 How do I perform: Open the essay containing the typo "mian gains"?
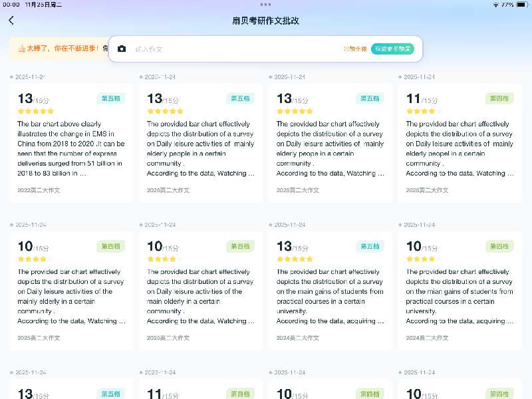point(460,293)
